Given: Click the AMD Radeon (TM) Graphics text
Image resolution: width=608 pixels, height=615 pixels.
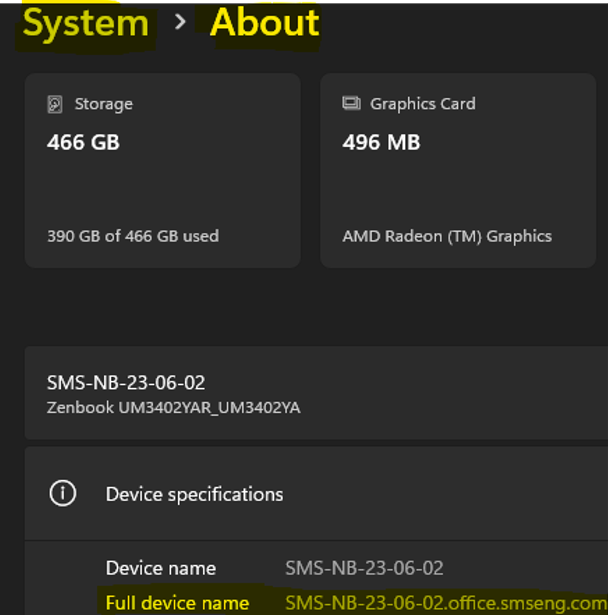Looking at the screenshot, I should [x=446, y=236].
